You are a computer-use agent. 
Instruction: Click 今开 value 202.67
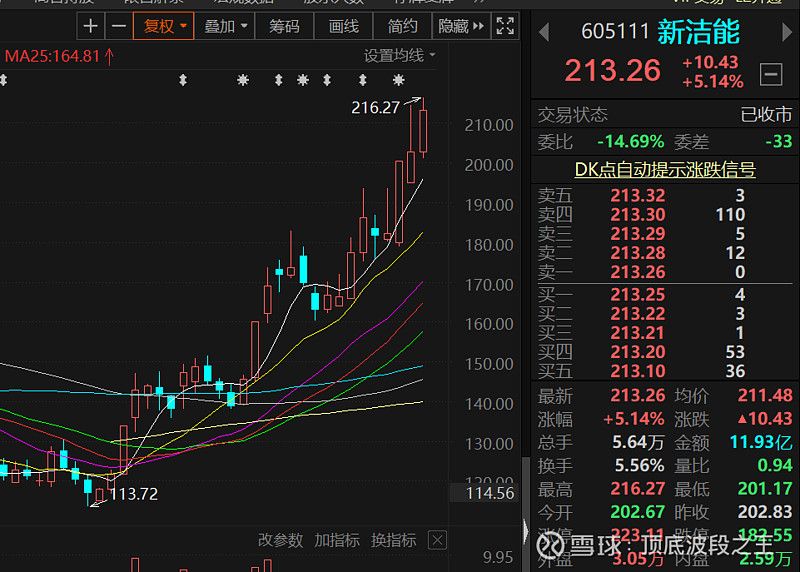(x=638, y=512)
